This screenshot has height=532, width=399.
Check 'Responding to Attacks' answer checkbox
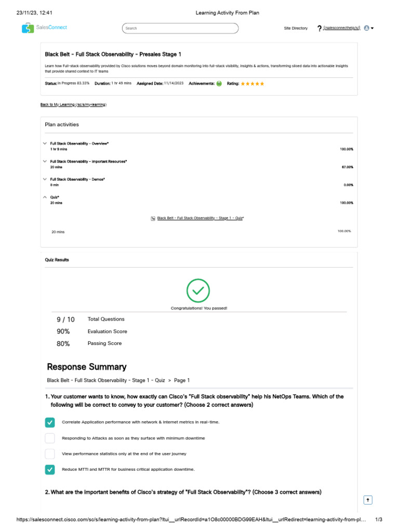pos(50,438)
